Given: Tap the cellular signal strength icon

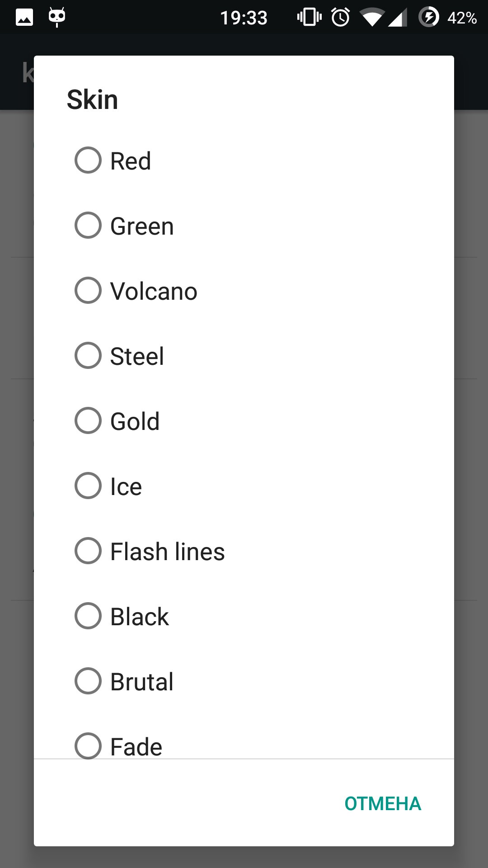Looking at the screenshot, I should coord(398,18).
